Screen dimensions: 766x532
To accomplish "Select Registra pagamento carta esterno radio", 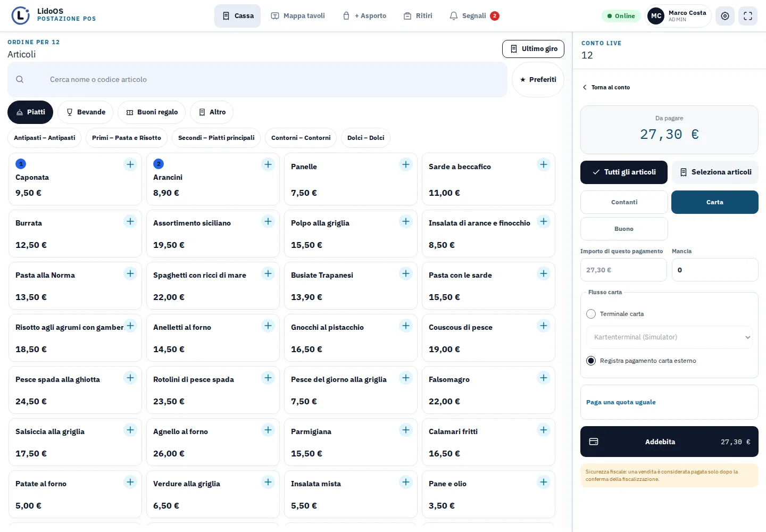I will (591, 361).
